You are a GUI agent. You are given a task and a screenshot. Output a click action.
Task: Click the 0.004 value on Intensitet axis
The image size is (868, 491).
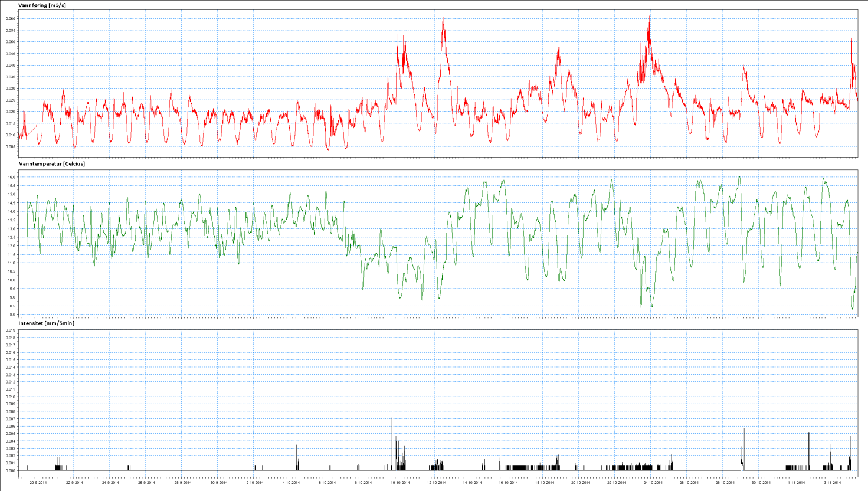click(10, 441)
